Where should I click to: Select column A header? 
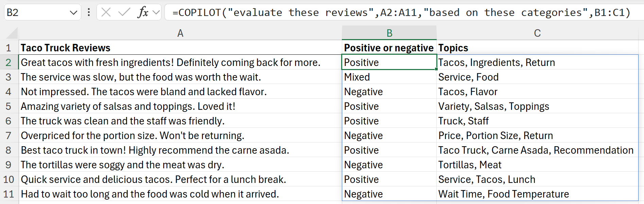click(180, 33)
